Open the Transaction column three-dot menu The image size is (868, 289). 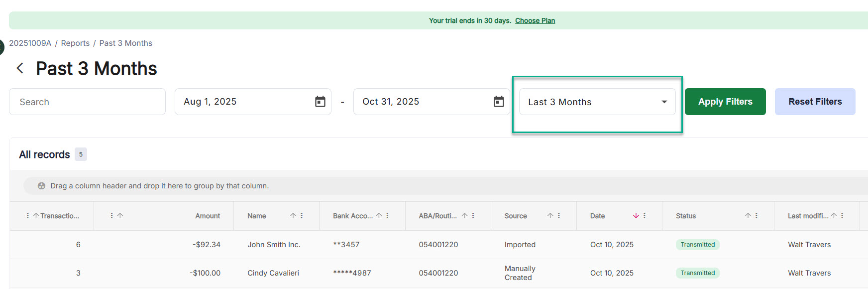pyautogui.click(x=27, y=216)
